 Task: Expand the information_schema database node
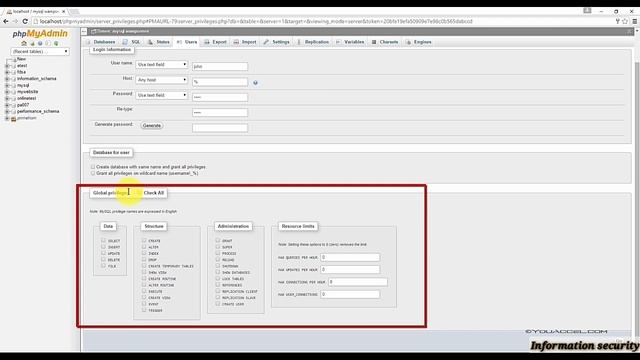pos(7,79)
